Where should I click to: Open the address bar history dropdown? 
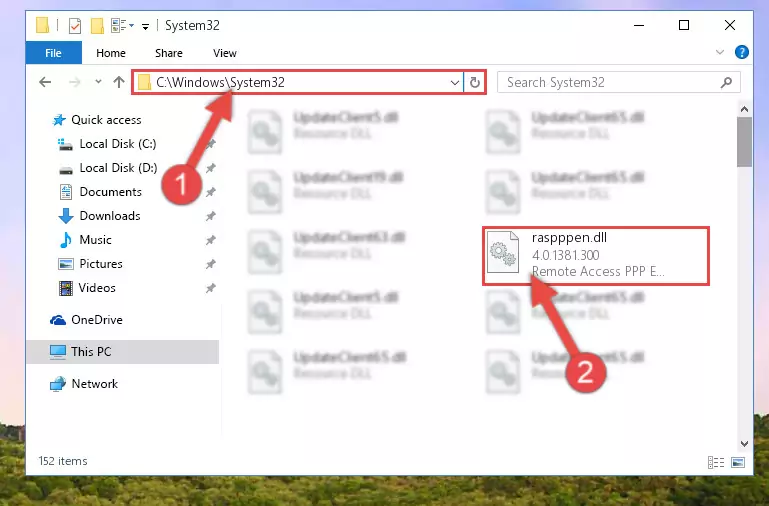[x=455, y=82]
